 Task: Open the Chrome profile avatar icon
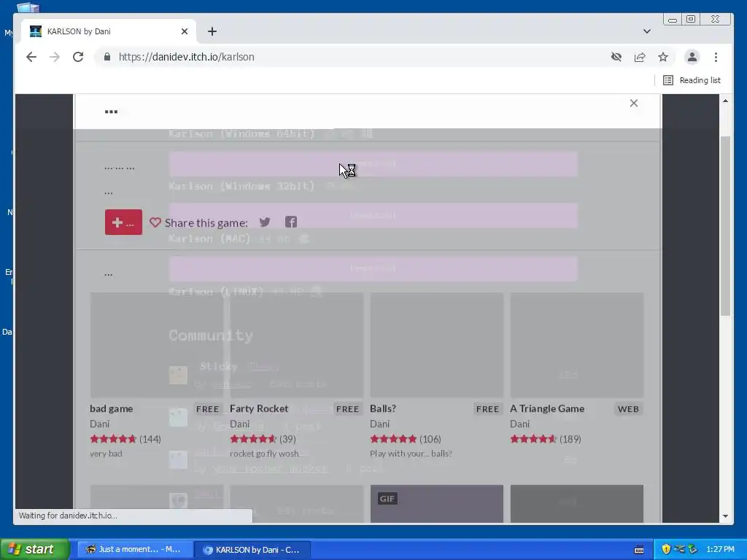click(692, 57)
